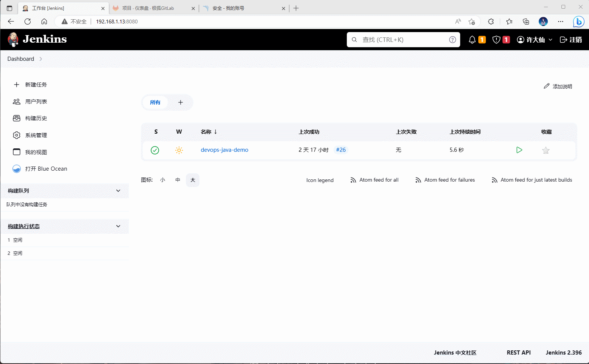Open the favorites list icon
This screenshot has height=364, width=589.
pyautogui.click(x=509, y=22)
